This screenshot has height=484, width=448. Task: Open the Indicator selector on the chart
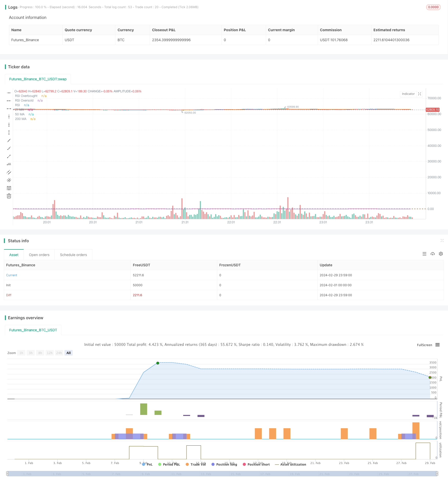click(x=408, y=94)
